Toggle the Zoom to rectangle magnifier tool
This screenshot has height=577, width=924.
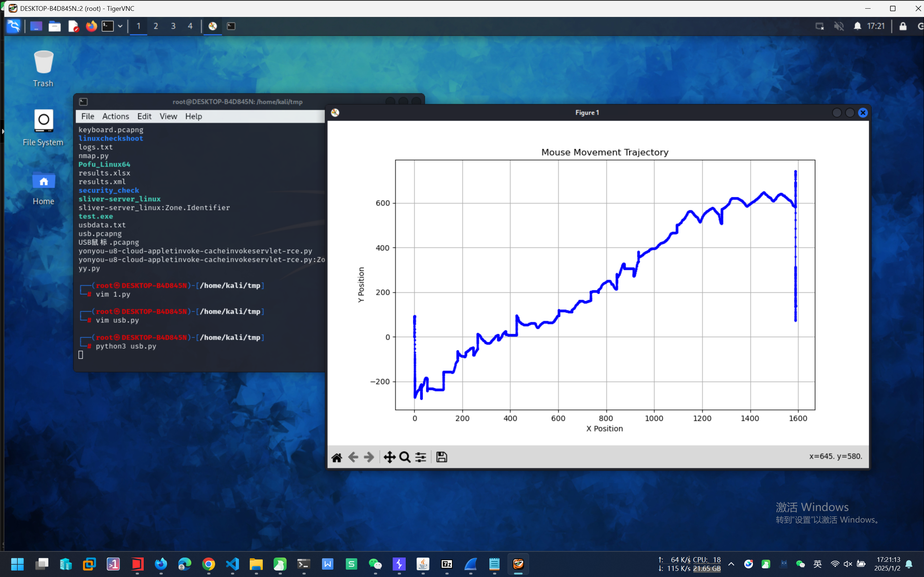(x=405, y=457)
